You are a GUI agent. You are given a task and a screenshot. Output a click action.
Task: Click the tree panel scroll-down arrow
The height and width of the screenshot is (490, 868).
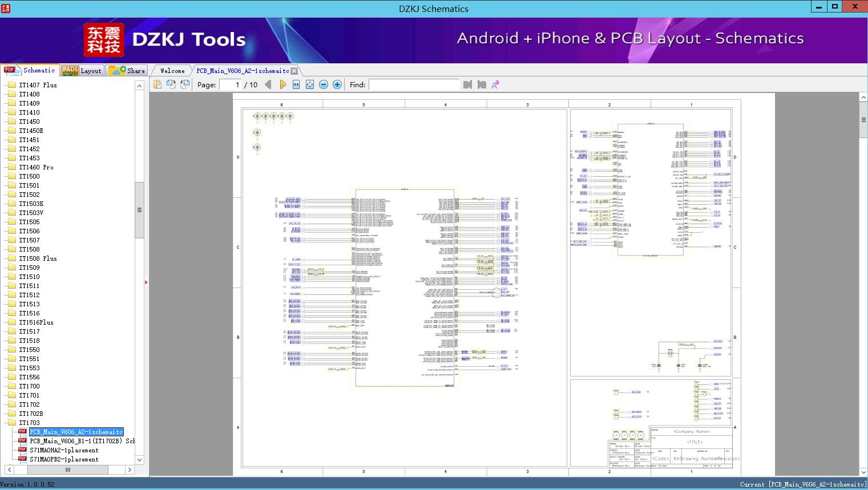[x=139, y=460]
